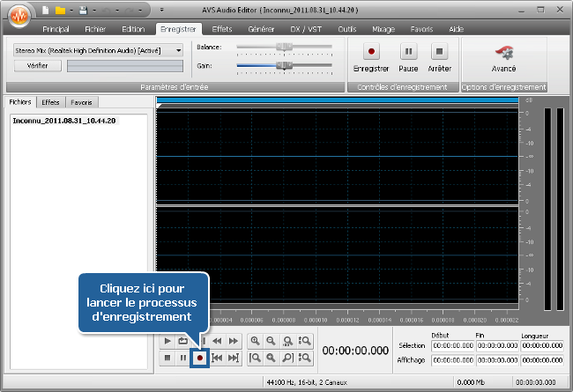This screenshot has width=573, height=392.
Task: Adjust the Balance slider
Action: 282,46
